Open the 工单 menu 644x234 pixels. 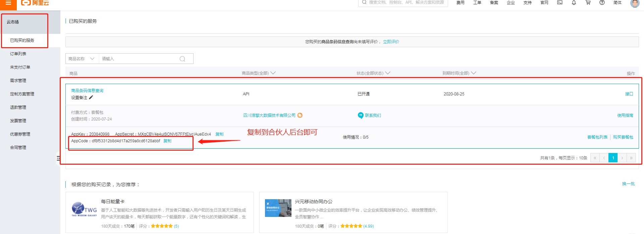coord(477,3)
